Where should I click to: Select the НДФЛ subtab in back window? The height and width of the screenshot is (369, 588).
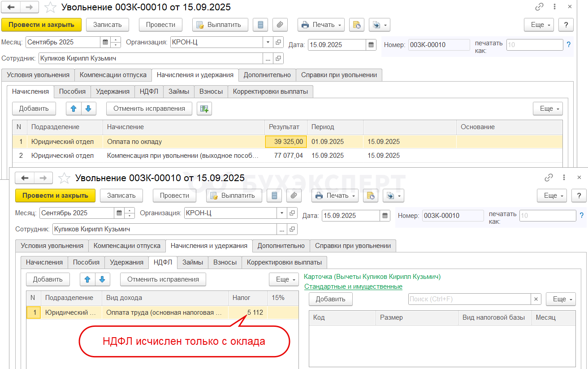click(x=149, y=91)
